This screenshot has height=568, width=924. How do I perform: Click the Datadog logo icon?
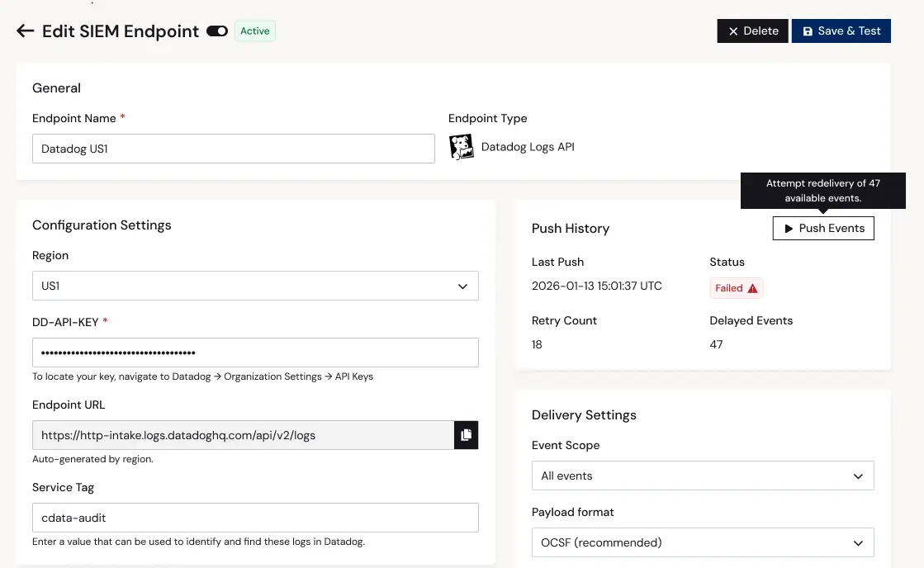pyautogui.click(x=461, y=147)
